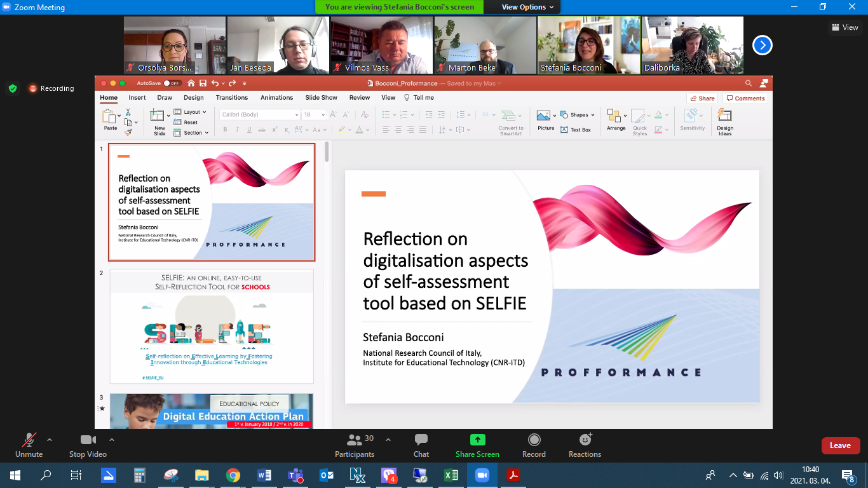Open the Zoom Chat panel
The width and height of the screenshot is (868, 488).
click(421, 444)
